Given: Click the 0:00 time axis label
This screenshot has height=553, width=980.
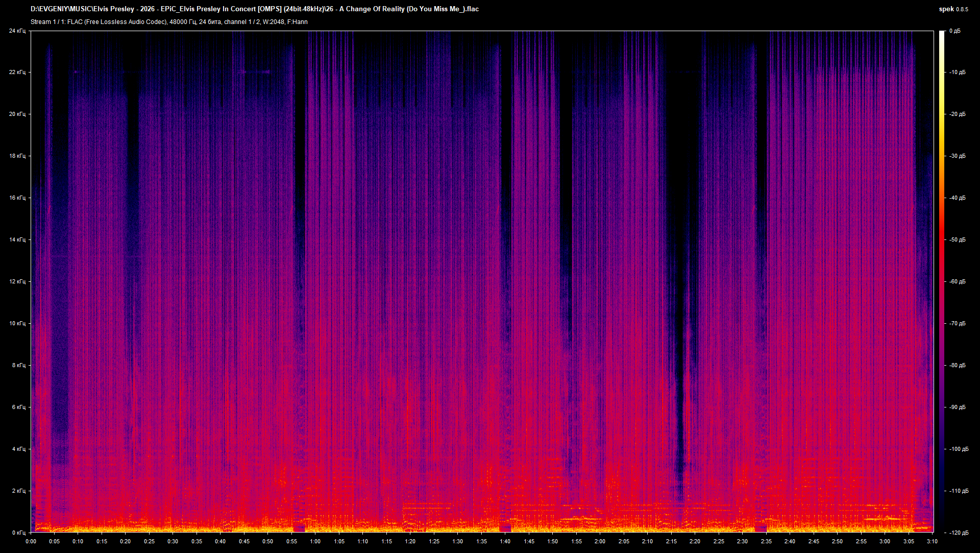Looking at the screenshot, I should tap(31, 542).
